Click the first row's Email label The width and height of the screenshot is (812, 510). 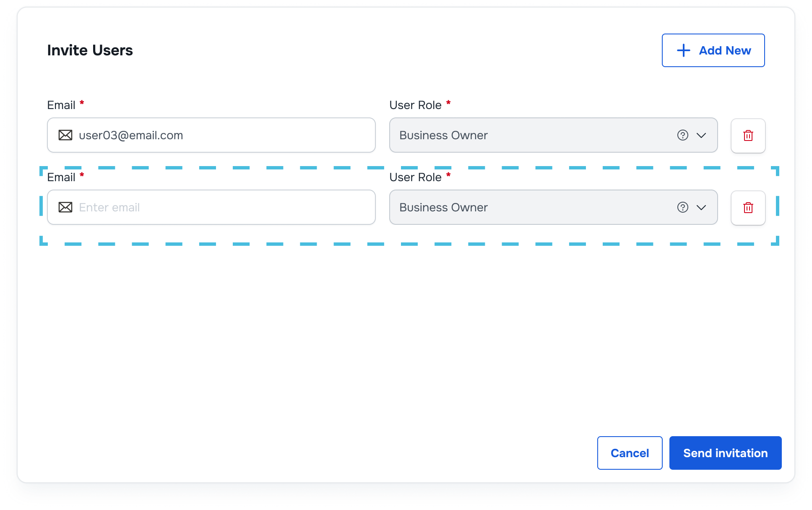coord(61,105)
